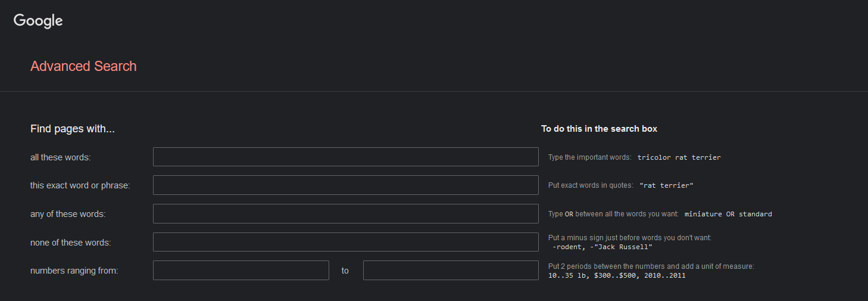Click the 'numbers ranging from' start field
The image size is (868, 301).
241,270
